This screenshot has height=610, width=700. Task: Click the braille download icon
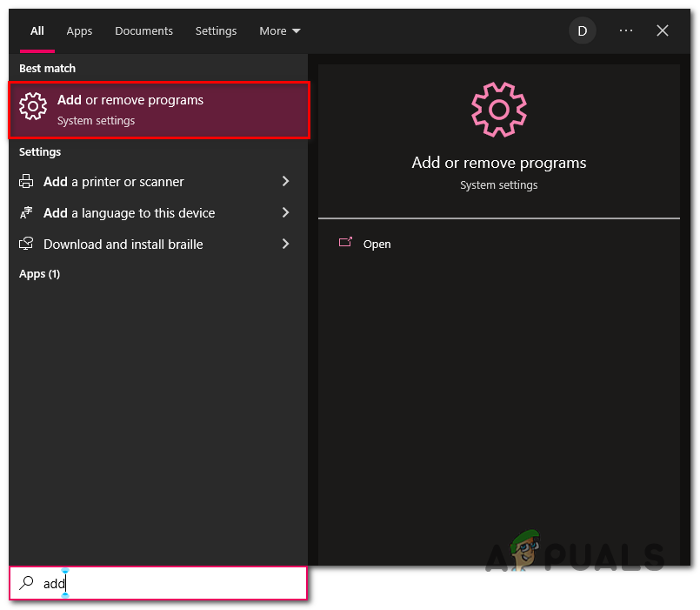(26, 244)
